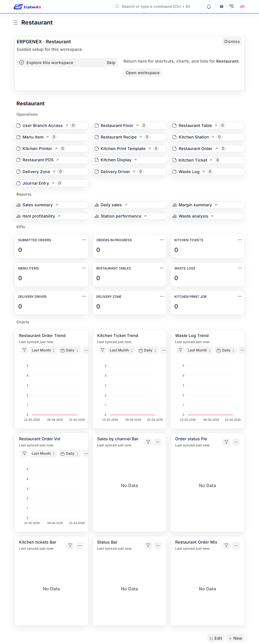
Task: Open filter on Restaurant Order Trend chart
Action: pyautogui.click(x=25, y=350)
